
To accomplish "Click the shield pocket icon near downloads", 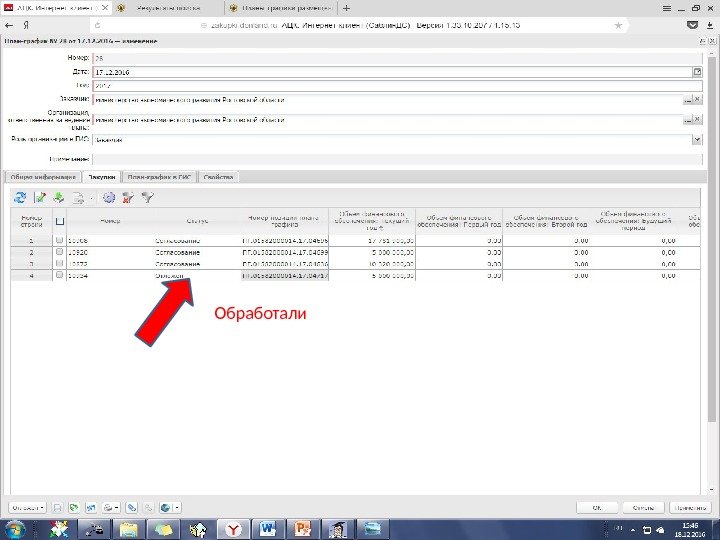I will [692, 25].
